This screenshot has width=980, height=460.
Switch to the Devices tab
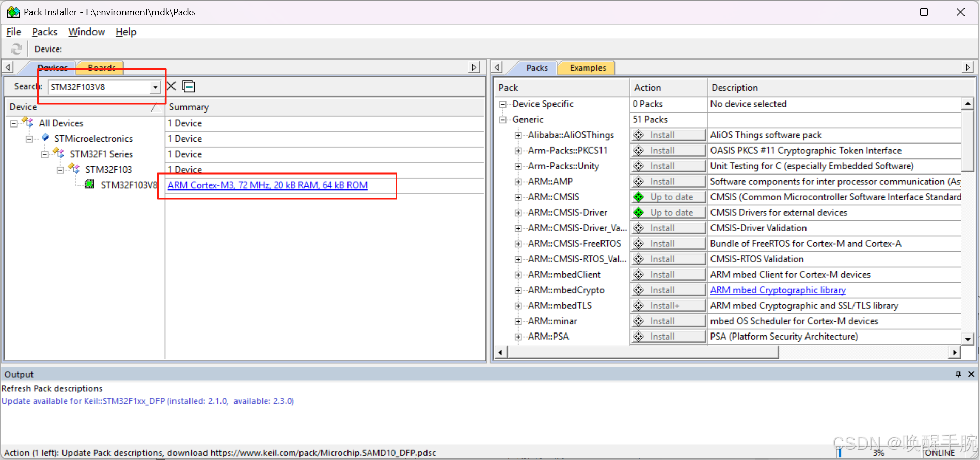52,68
